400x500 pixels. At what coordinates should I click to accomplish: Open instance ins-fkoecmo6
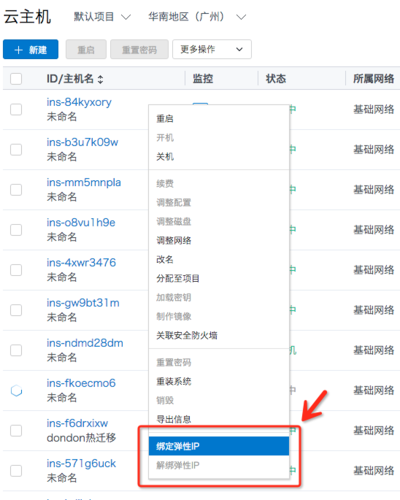point(81,383)
